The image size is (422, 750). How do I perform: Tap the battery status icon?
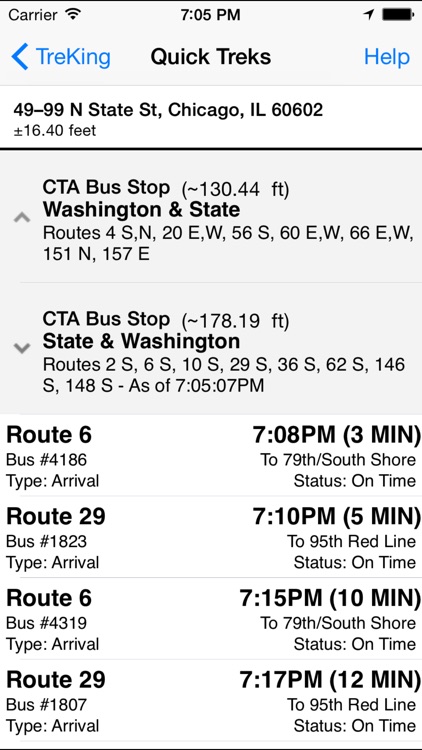click(x=397, y=15)
